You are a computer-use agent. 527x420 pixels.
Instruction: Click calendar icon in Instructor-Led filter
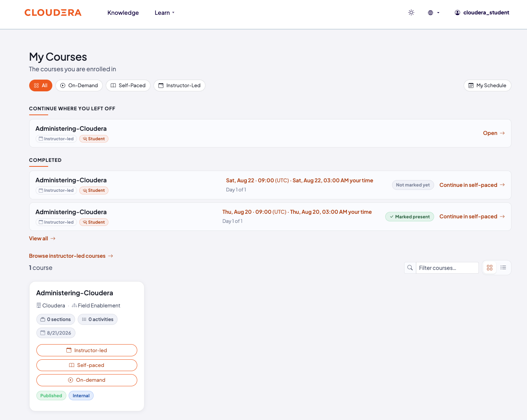pyautogui.click(x=161, y=86)
